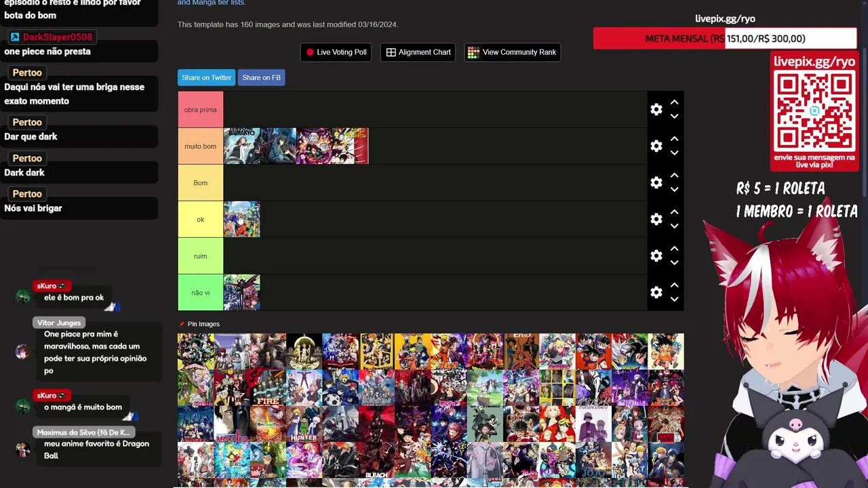
Task: Select the muito bom orange tier label
Action: [x=200, y=146]
